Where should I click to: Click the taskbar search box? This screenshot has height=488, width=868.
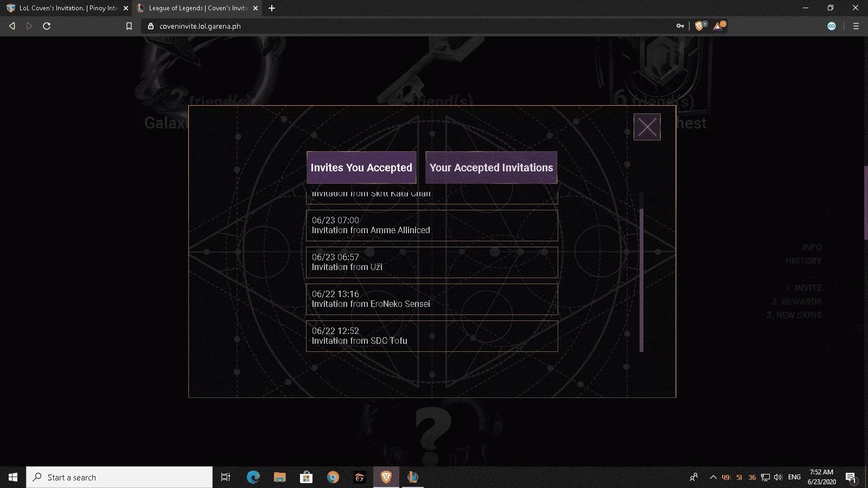(119, 477)
